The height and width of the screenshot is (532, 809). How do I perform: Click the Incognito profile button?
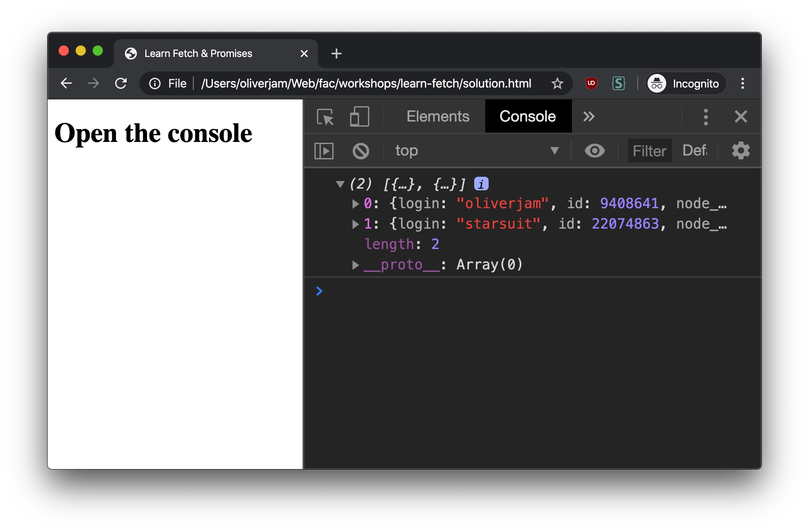click(x=686, y=83)
